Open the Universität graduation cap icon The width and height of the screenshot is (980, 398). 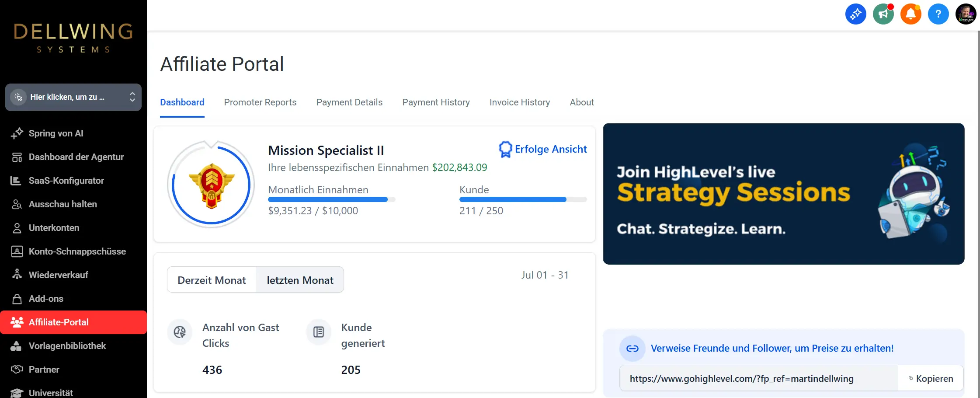click(17, 393)
